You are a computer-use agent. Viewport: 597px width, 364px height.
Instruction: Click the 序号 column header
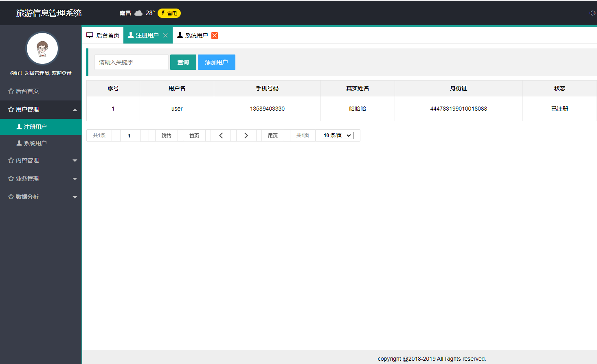point(113,88)
